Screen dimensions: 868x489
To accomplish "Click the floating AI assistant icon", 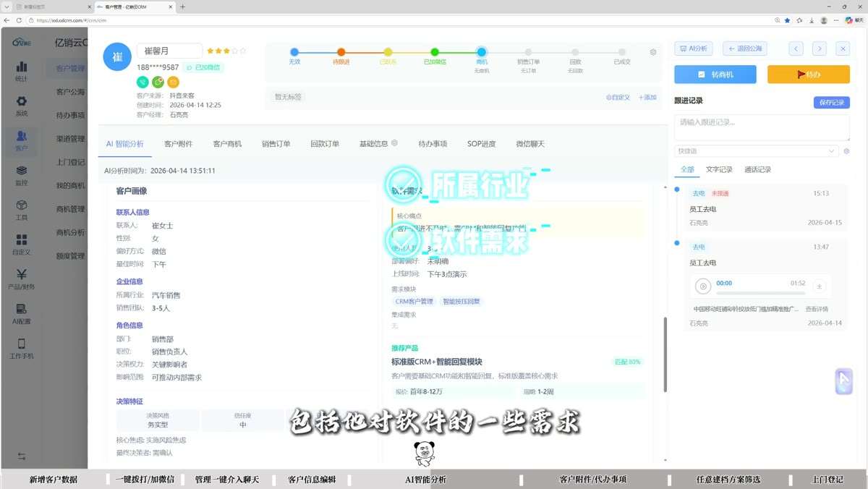I will coord(843,381).
